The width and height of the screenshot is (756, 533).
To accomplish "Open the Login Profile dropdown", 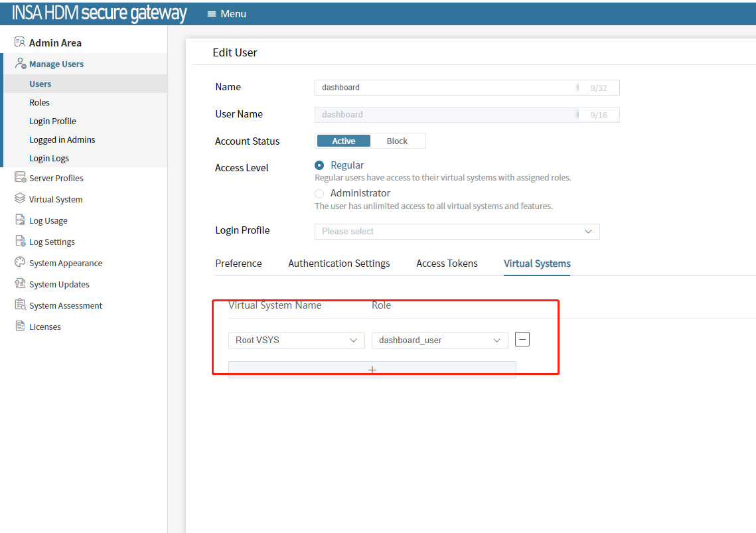I will [x=457, y=231].
